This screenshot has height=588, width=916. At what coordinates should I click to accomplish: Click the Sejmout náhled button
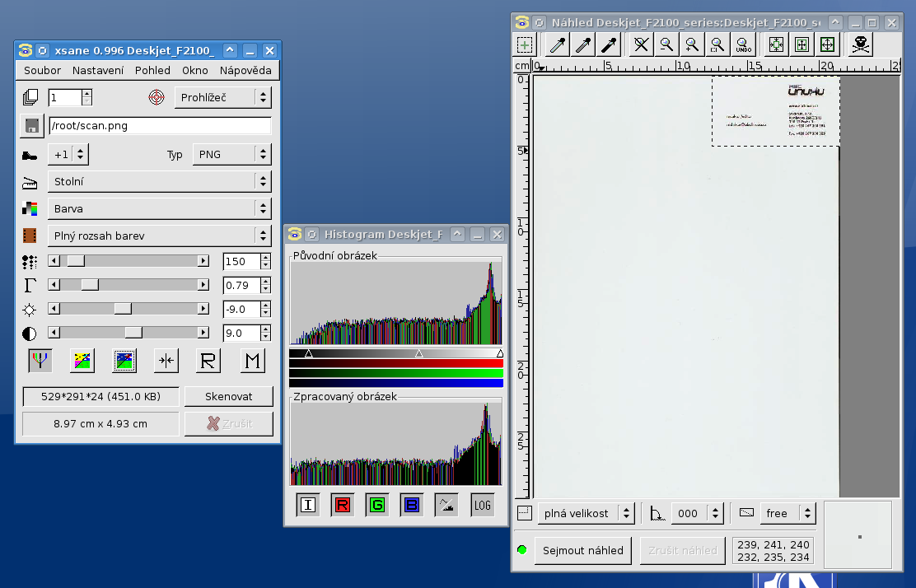point(583,551)
